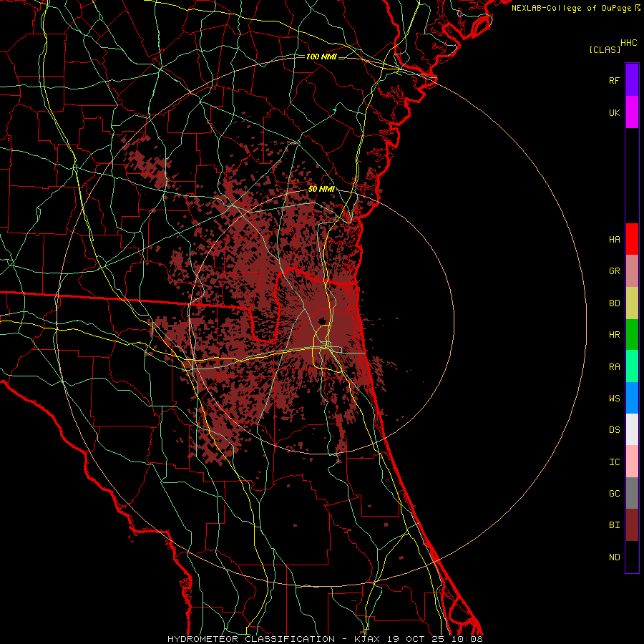
Task: Click the UK magenta legend swatch
Action: click(632, 112)
